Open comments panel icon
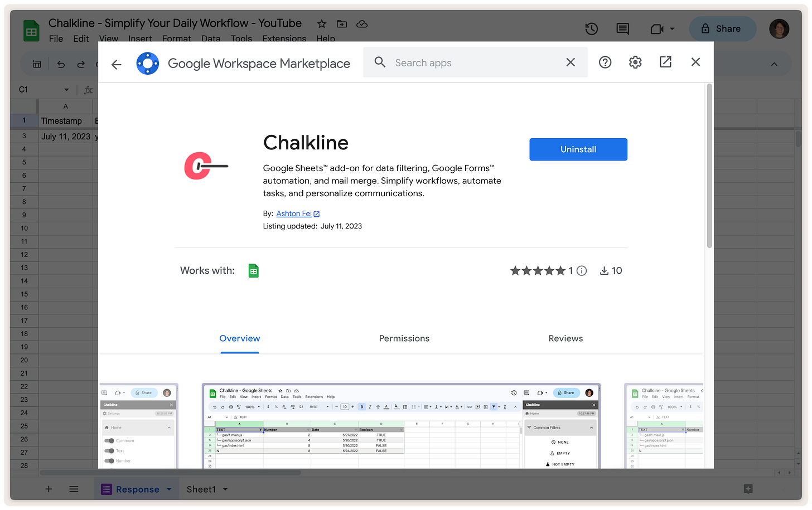 623,28
